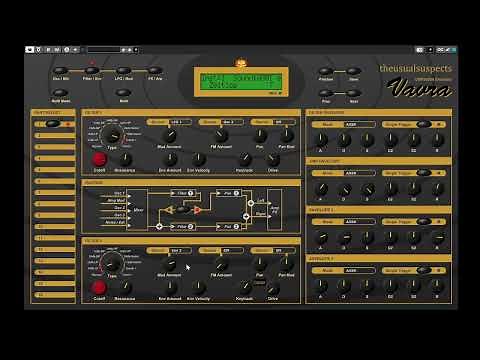Select part 3 row in Part Select

55,147
